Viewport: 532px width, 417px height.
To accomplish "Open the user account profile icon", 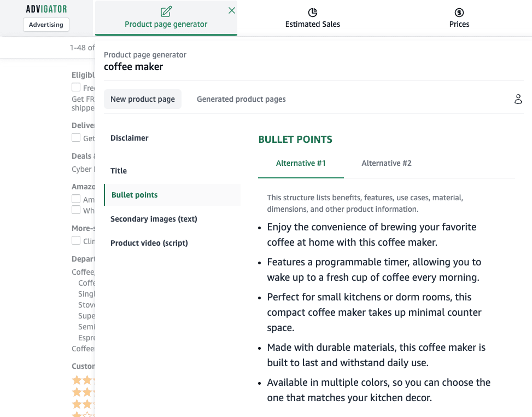I will pyautogui.click(x=518, y=99).
